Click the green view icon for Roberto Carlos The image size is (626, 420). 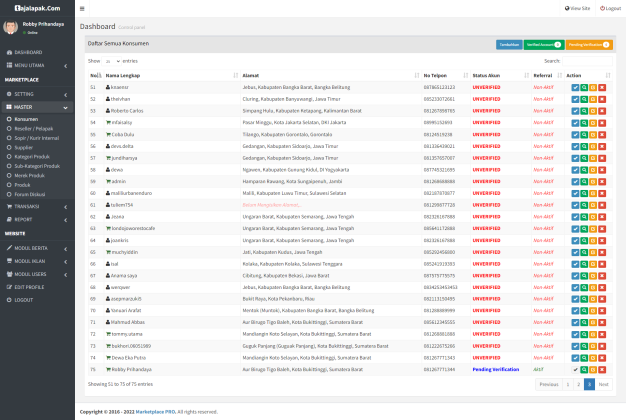click(584, 109)
